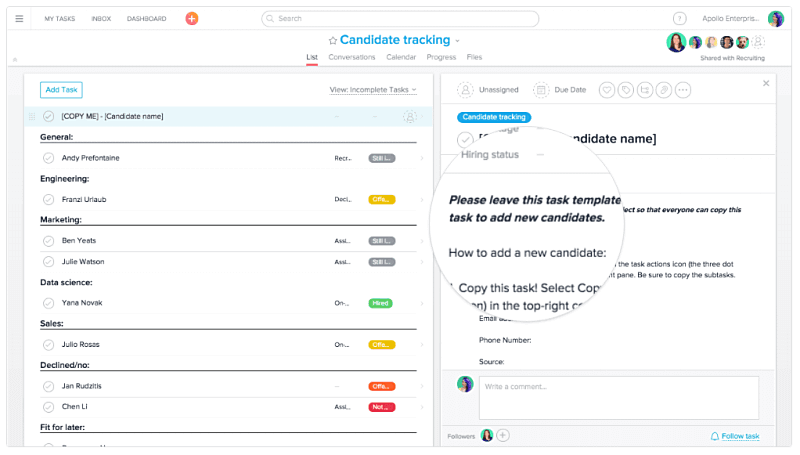Open the three-dot task actions menu
This screenshot has height=455, width=800.
click(683, 90)
